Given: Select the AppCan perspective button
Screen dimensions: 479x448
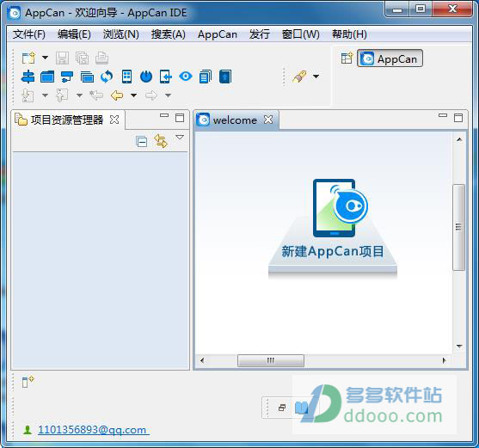Looking at the screenshot, I should (x=390, y=58).
